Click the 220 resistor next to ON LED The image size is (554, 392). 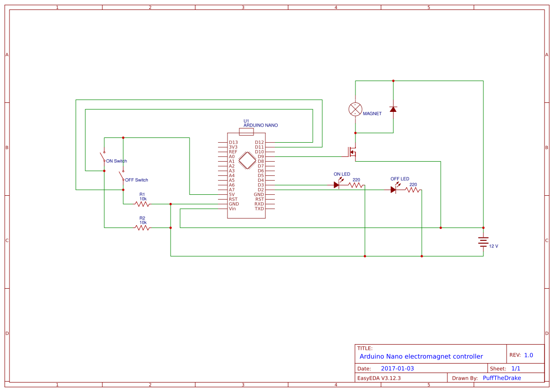(355, 184)
